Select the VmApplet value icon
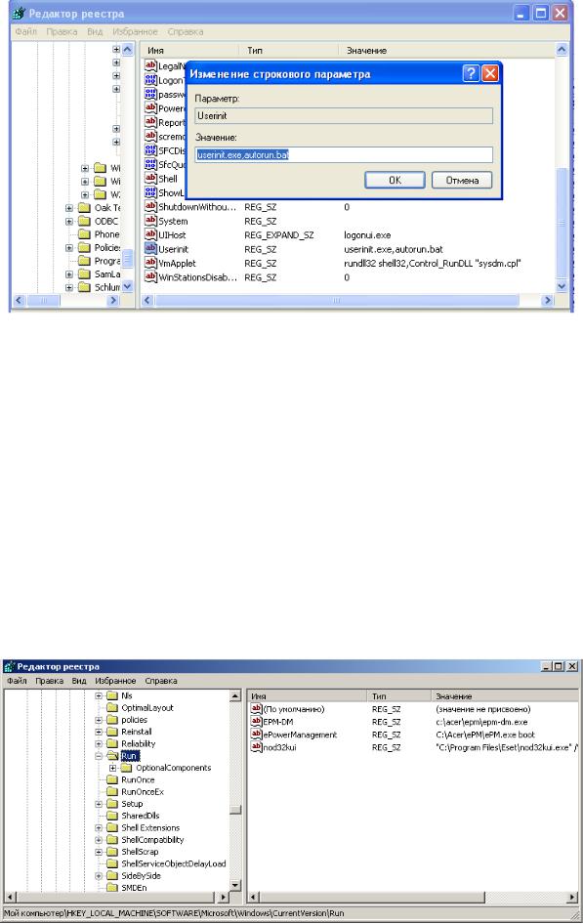583x924 pixels. (x=150, y=263)
